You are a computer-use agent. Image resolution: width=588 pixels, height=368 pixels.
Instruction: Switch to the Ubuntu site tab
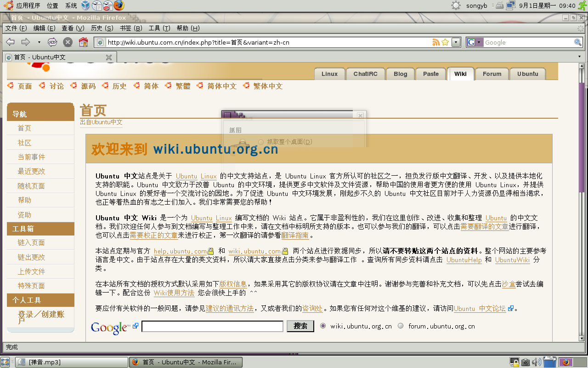[527, 74]
